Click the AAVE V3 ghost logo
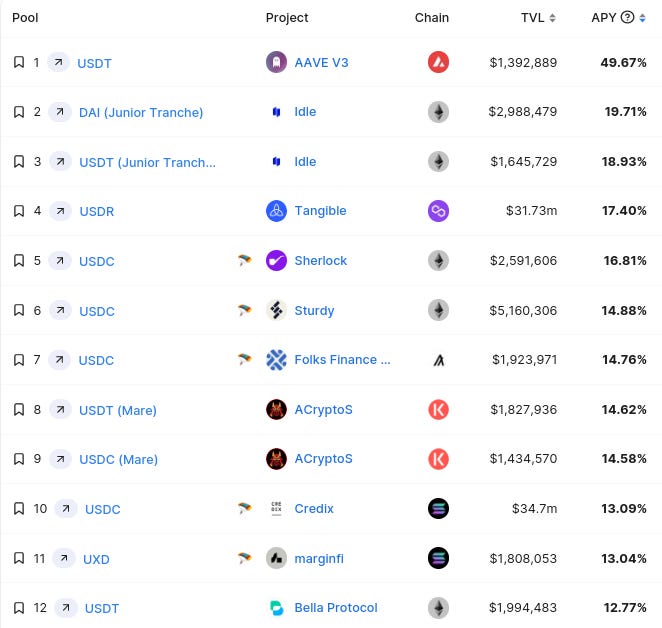This screenshot has width=662, height=628. (x=277, y=62)
